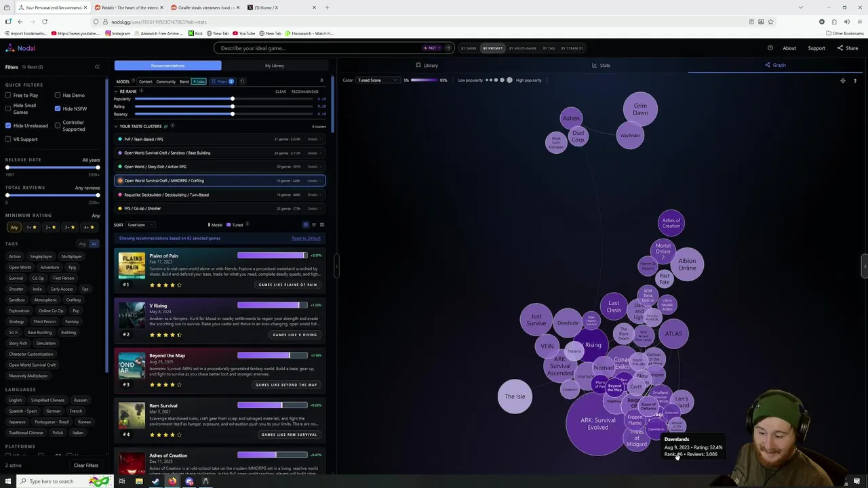Screen dimensions: 868x488
Task: Click the Grim Dawn bubble in graph
Action: (x=640, y=109)
